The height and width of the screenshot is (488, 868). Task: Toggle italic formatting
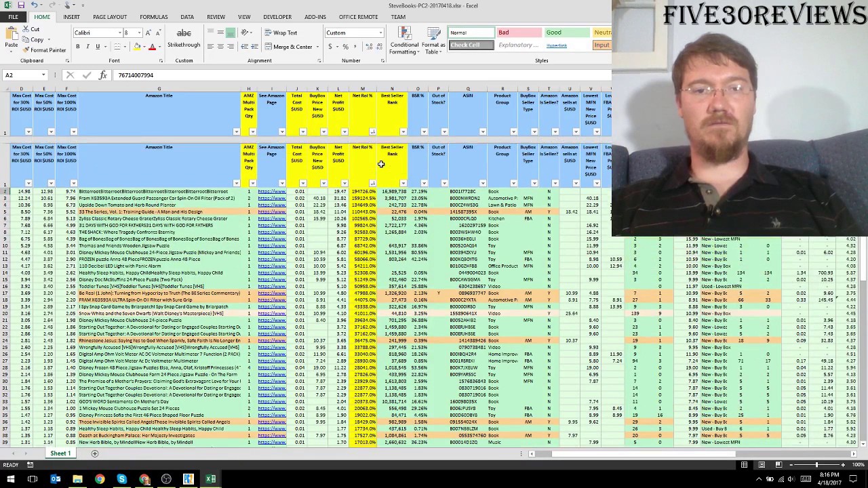click(x=87, y=47)
